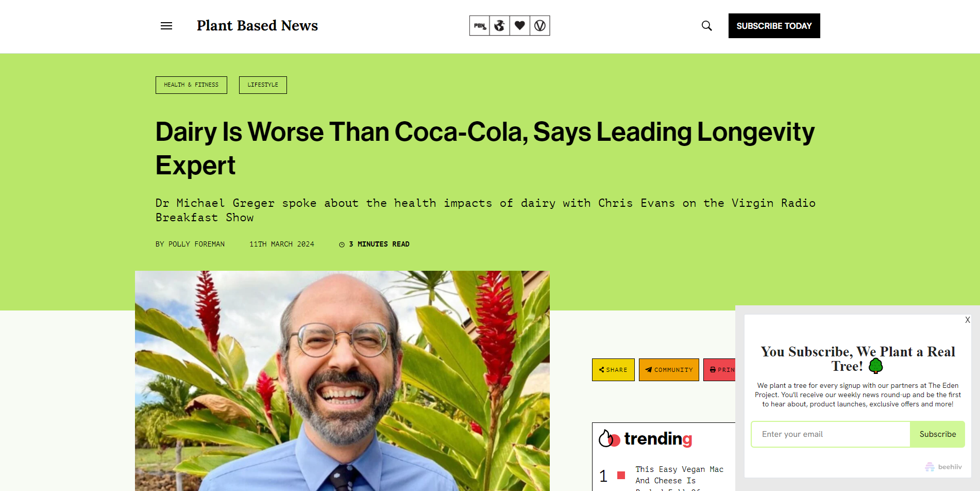980x491 pixels.
Task: Open the Lifestyle category tag
Action: 263,85
